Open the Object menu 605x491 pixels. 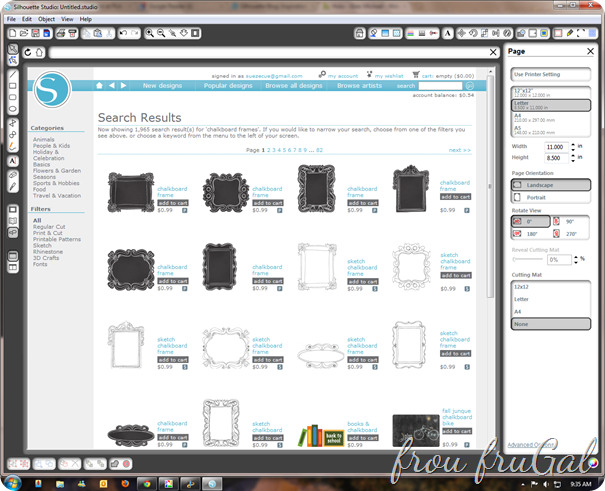click(x=46, y=19)
